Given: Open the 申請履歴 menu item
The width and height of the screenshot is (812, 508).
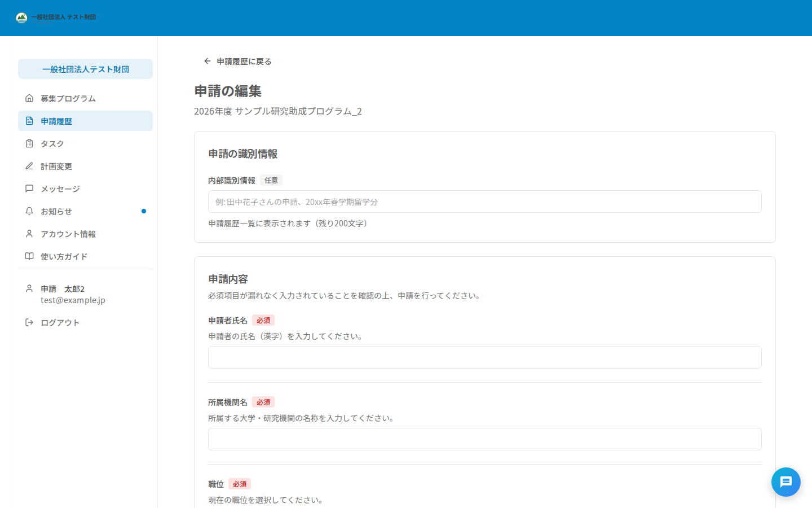Looking at the screenshot, I should pyautogui.click(x=85, y=121).
